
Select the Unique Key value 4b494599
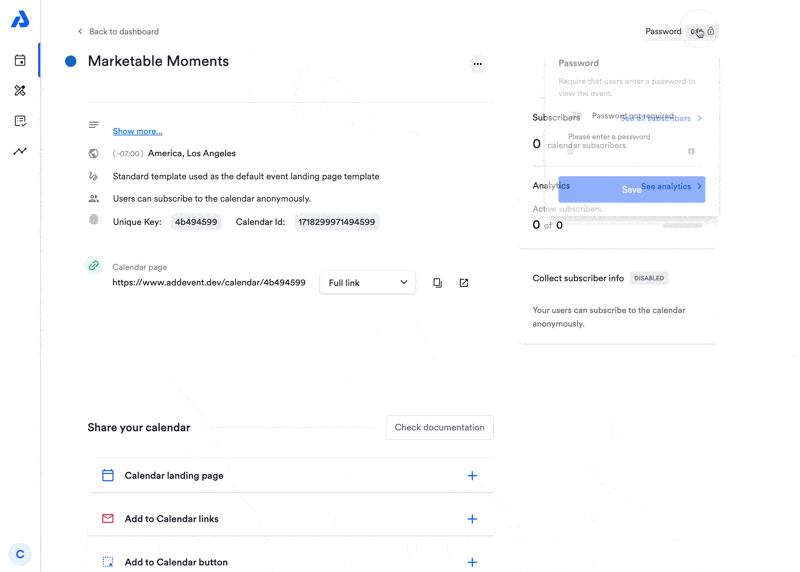coord(196,222)
